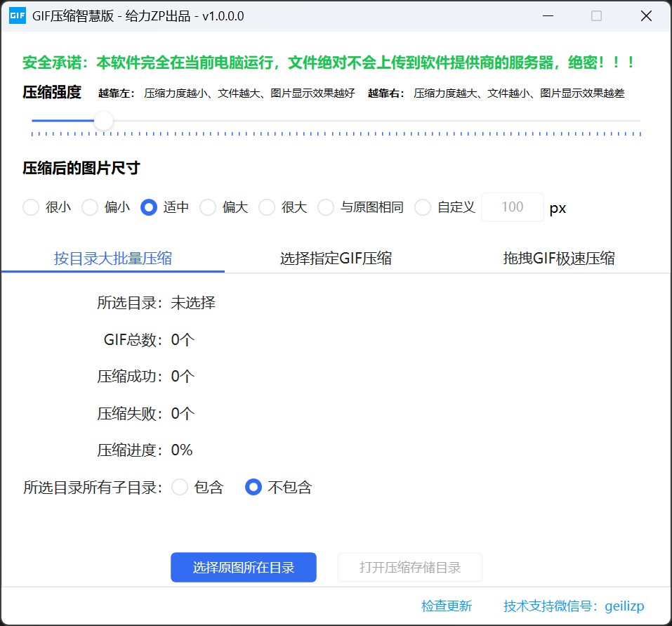672x626 pixels.
Task: Click the GIF app icon in title bar
Action: tap(17, 16)
